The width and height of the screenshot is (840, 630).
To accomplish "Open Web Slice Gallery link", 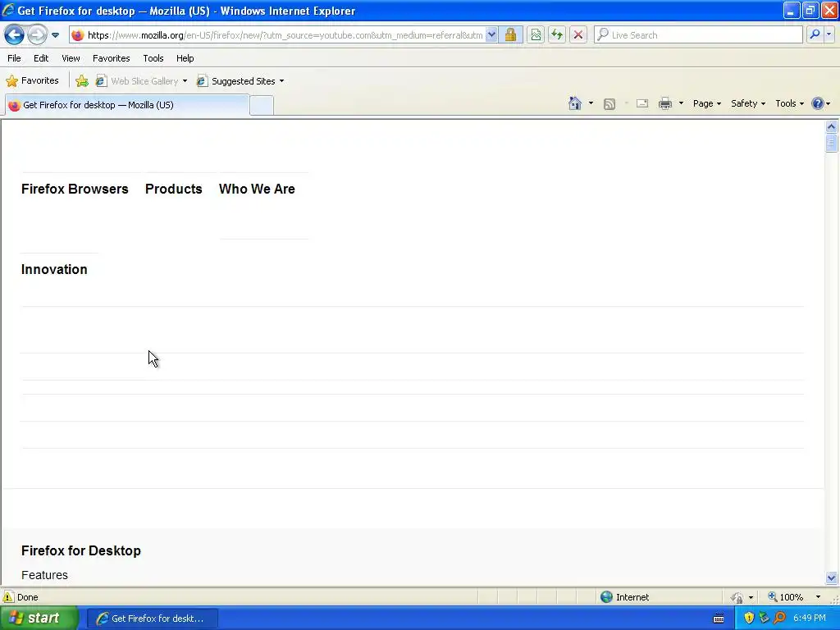I will (x=137, y=81).
